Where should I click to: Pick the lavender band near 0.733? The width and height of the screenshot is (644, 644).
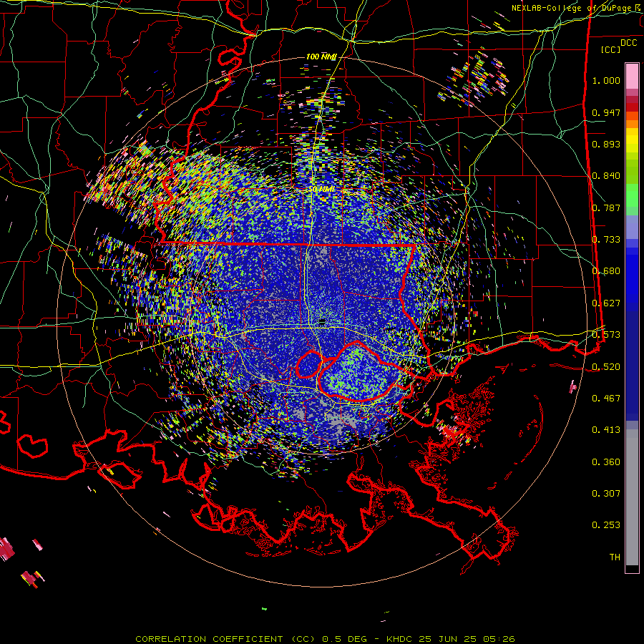(632, 227)
